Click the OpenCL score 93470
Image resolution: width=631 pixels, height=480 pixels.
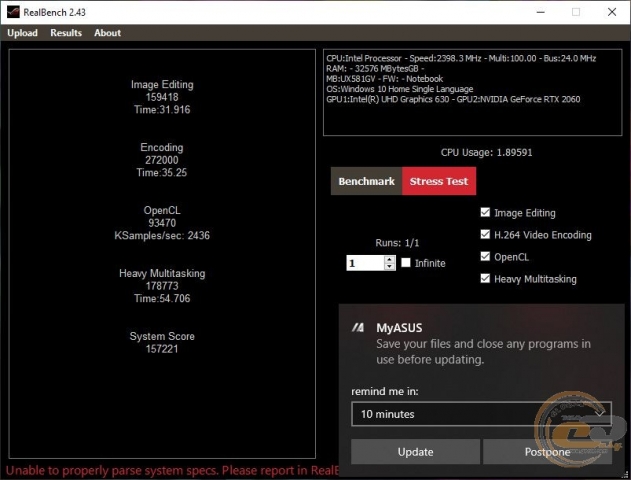(162, 222)
